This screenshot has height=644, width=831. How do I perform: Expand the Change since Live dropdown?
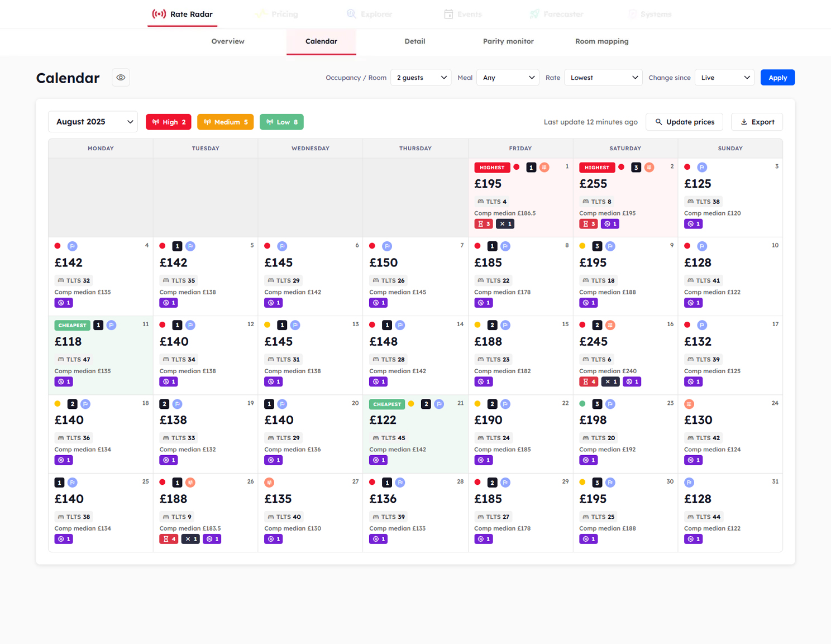click(725, 78)
